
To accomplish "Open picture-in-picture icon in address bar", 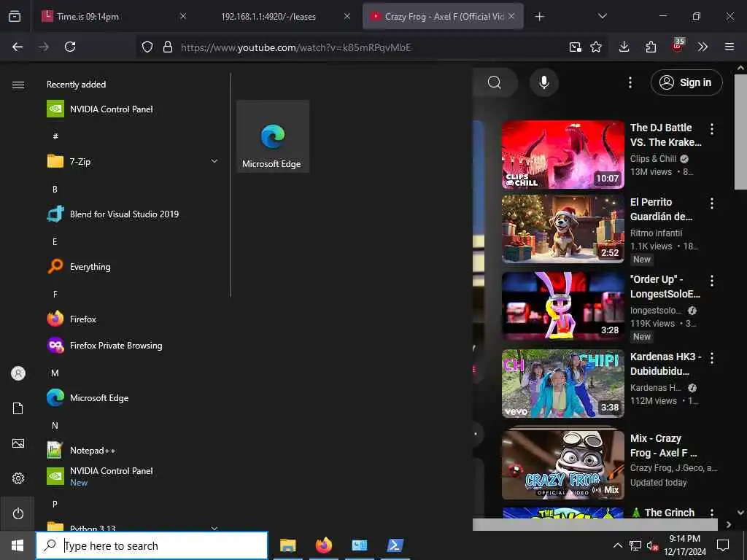I will (x=576, y=47).
